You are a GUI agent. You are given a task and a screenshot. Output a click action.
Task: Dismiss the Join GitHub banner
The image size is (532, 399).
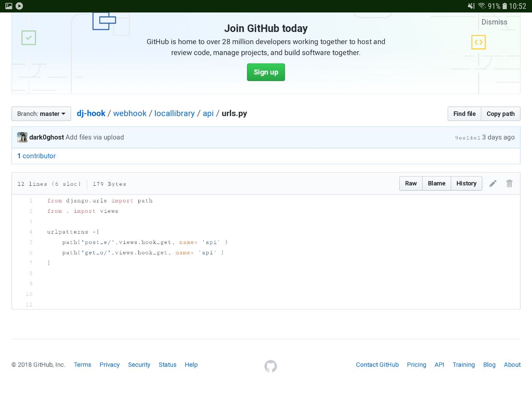[494, 22]
